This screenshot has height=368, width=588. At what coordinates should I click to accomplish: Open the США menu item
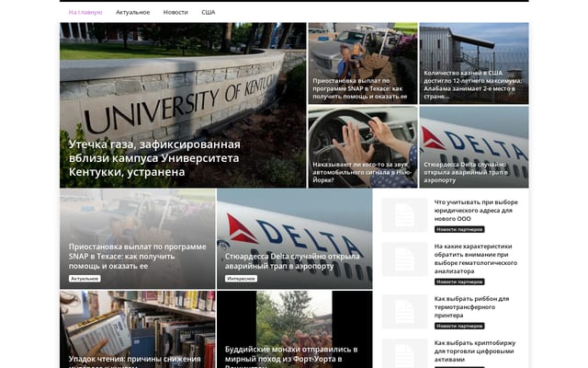click(209, 12)
